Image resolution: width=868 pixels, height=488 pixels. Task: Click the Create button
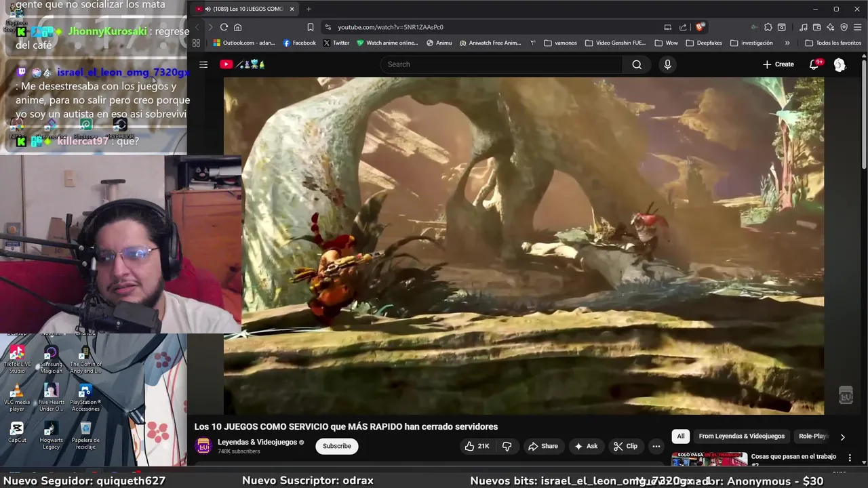(778, 64)
